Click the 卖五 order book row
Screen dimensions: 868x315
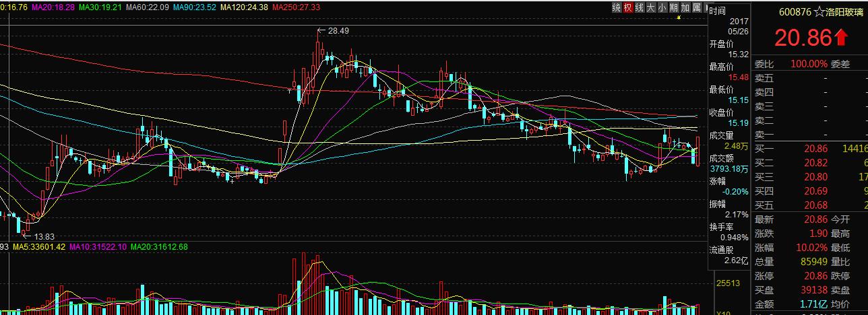pyautogui.click(x=811, y=78)
